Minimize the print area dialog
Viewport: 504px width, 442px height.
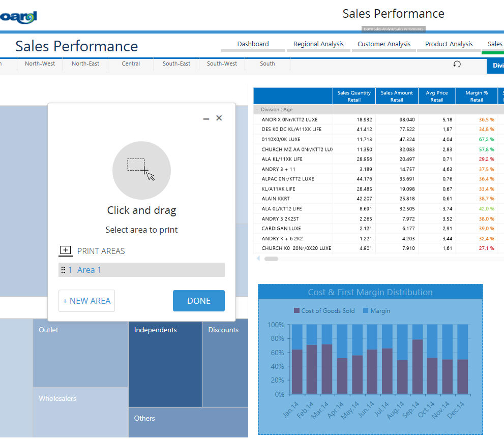206,119
